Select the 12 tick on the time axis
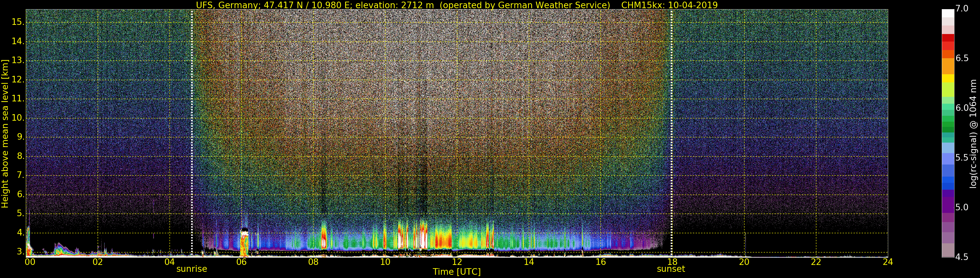Screen dimensions: 980x278 pos(457,262)
